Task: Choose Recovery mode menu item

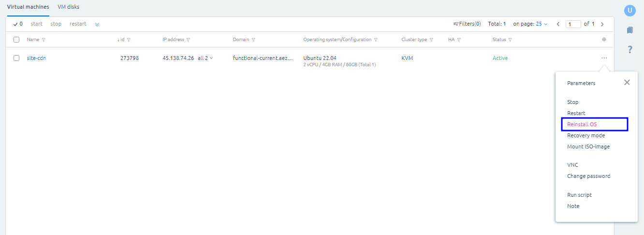Action: tap(585, 135)
